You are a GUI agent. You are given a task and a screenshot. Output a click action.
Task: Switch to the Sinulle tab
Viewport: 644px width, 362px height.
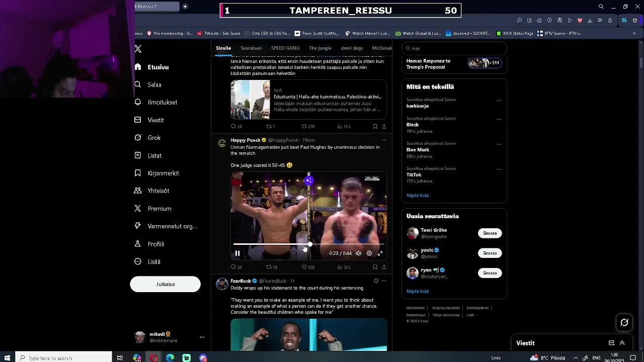[x=223, y=48]
